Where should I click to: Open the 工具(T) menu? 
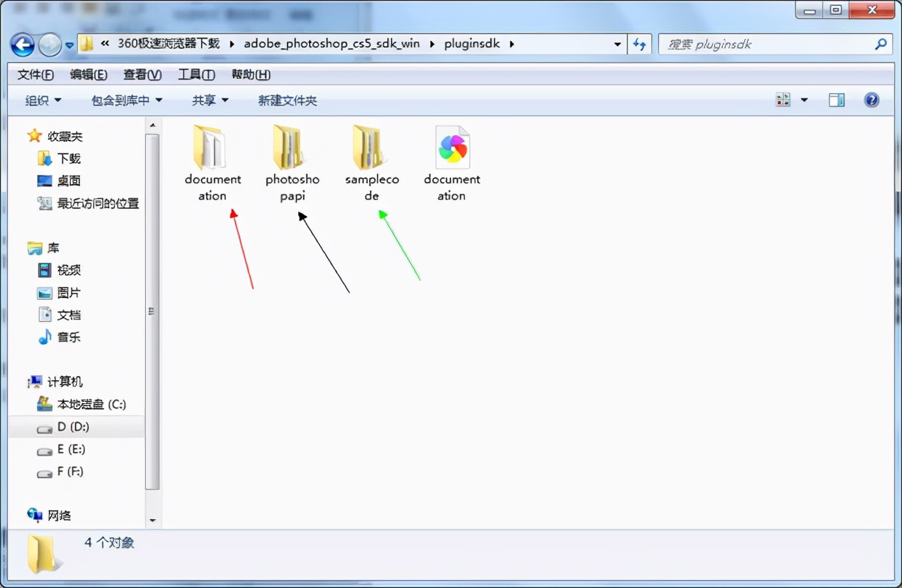[x=197, y=75]
